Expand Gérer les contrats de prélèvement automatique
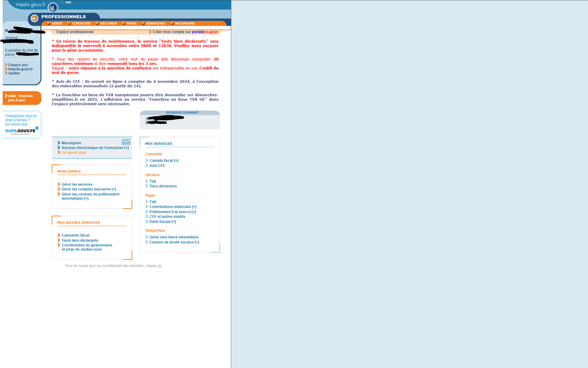 91,196
